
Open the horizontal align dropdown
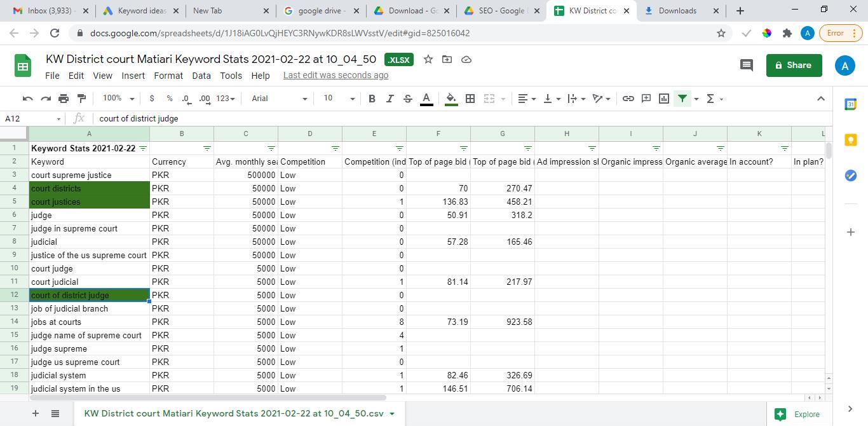point(527,99)
